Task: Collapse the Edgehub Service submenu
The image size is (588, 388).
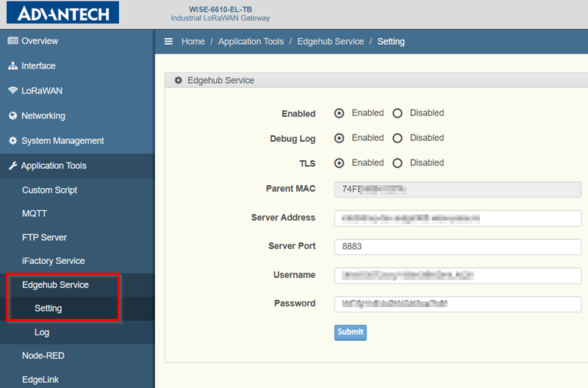Action: point(55,285)
